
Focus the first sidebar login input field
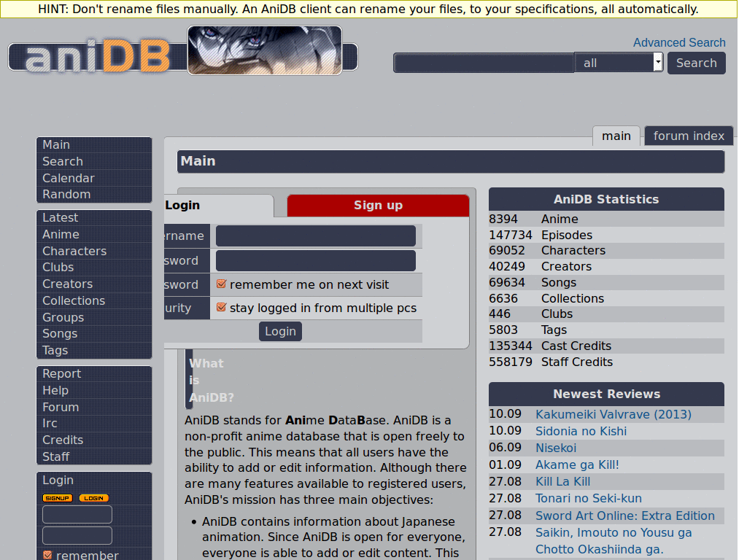point(77,514)
